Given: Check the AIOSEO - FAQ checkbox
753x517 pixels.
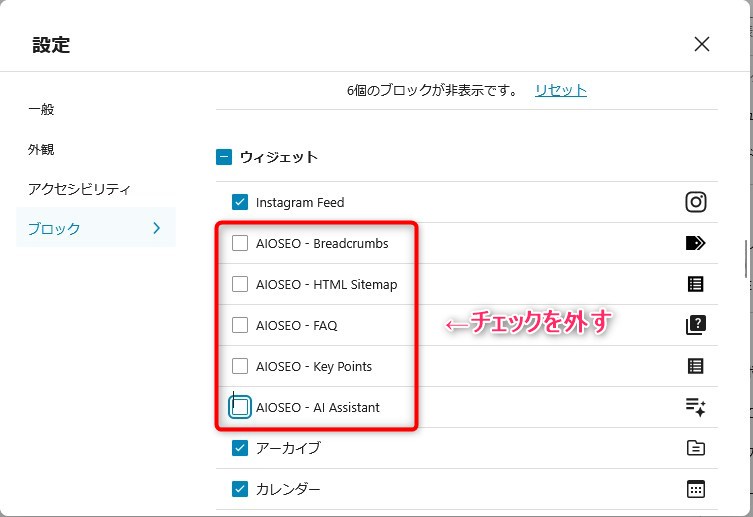Looking at the screenshot, I should click(x=240, y=325).
